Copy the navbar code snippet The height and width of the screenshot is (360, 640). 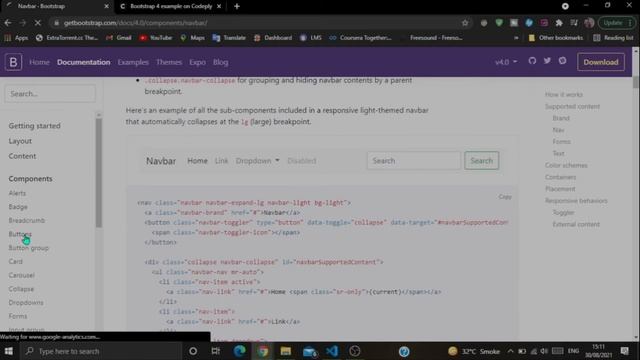click(x=505, y=197)
